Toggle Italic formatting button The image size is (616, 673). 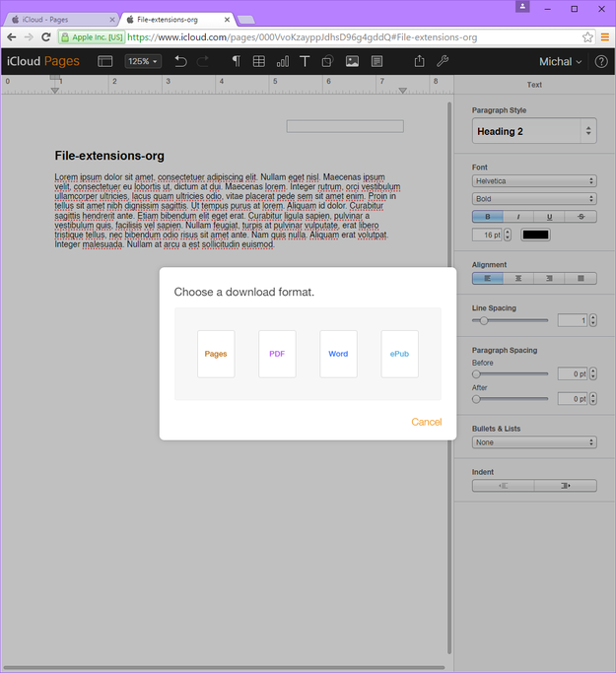click(x=518, y=217)
